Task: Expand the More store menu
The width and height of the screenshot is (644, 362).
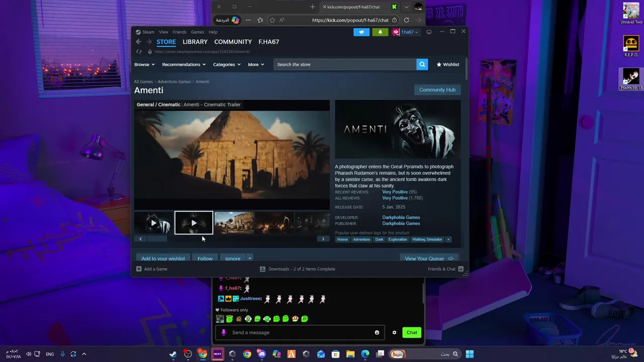Action: [256, 64]
